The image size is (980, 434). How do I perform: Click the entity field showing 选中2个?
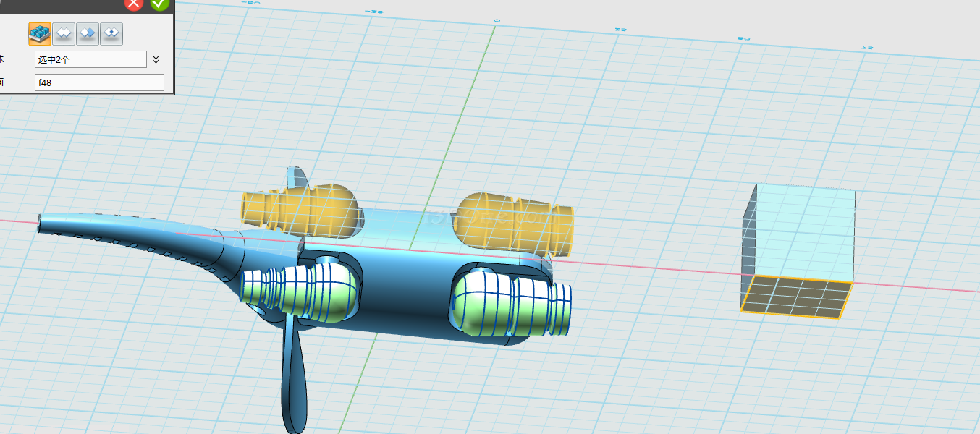tap(90, 59)
